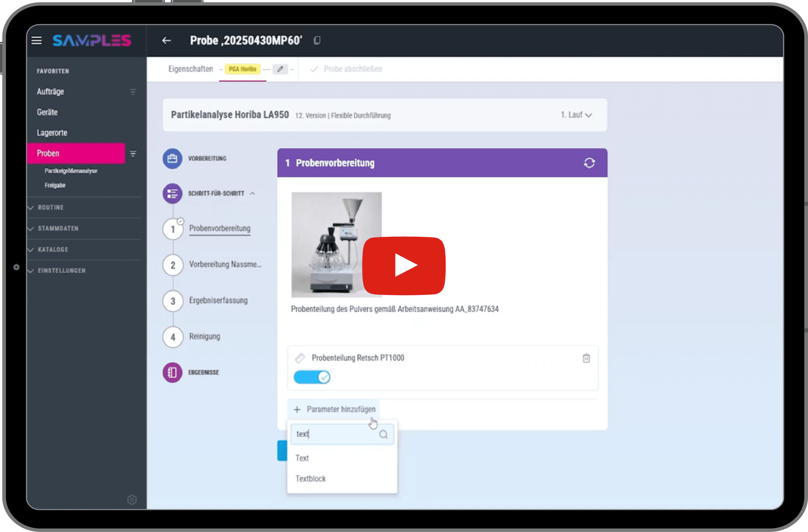Viewport: 808px width, 532px height.
Task: Expand the Stammdaten sidebar section
Action: [x=58, y=229]
